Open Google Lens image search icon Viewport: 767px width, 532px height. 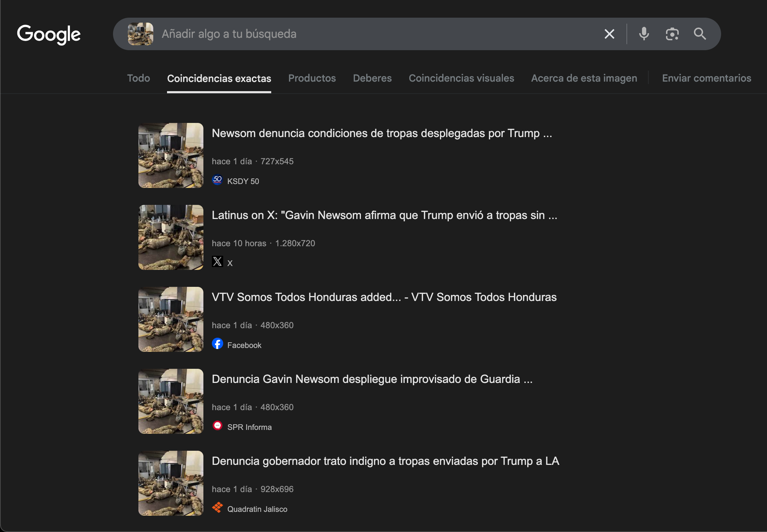[x=672, y=34]
